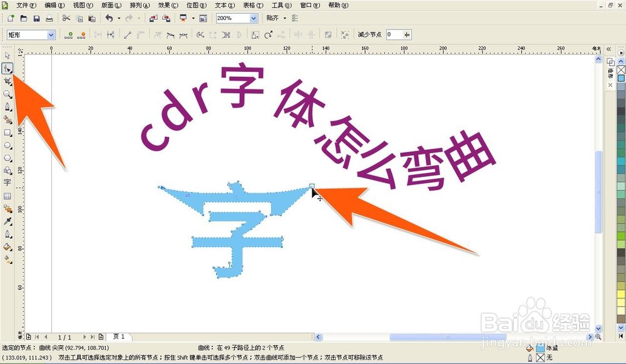
Task: Switch to the 页 1 page tab
Action: click(118, 336)
